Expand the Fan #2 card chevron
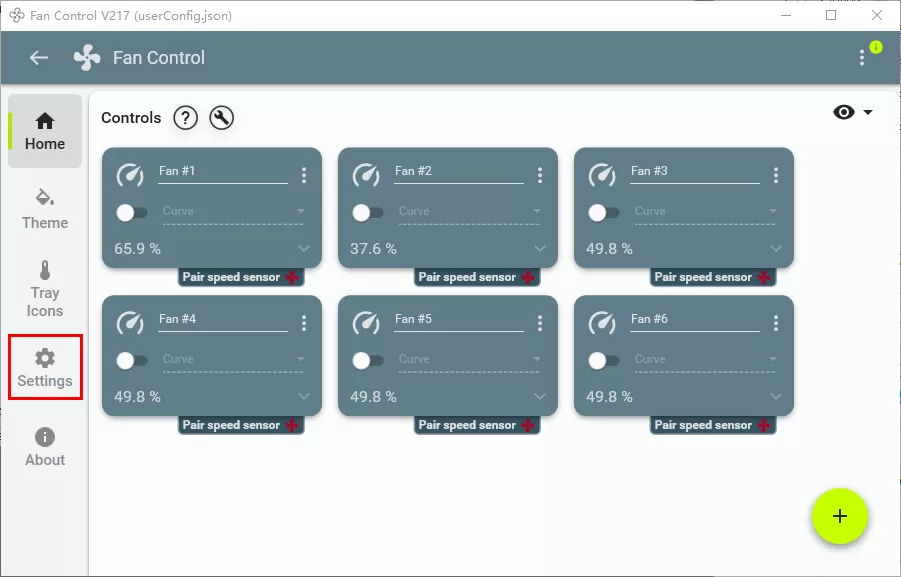901x577 pixels. pos(540,248)
